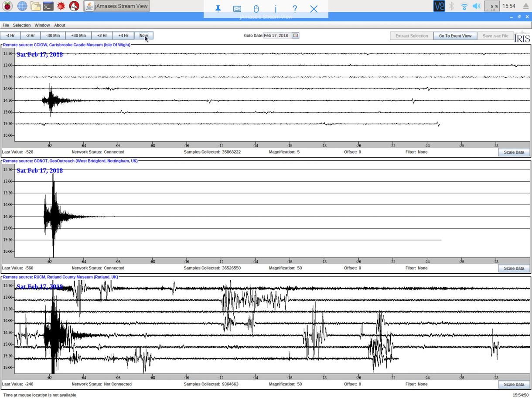Click the "Sat Feb 17, 2018" label in CCIOW panel
The image size is (532, 399).
[x=40, y=55]
